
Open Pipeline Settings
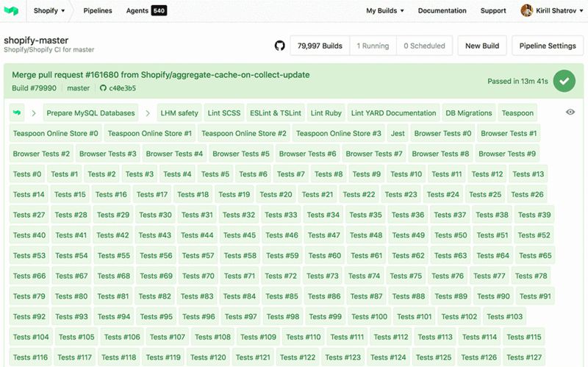(x=548, y=46)
